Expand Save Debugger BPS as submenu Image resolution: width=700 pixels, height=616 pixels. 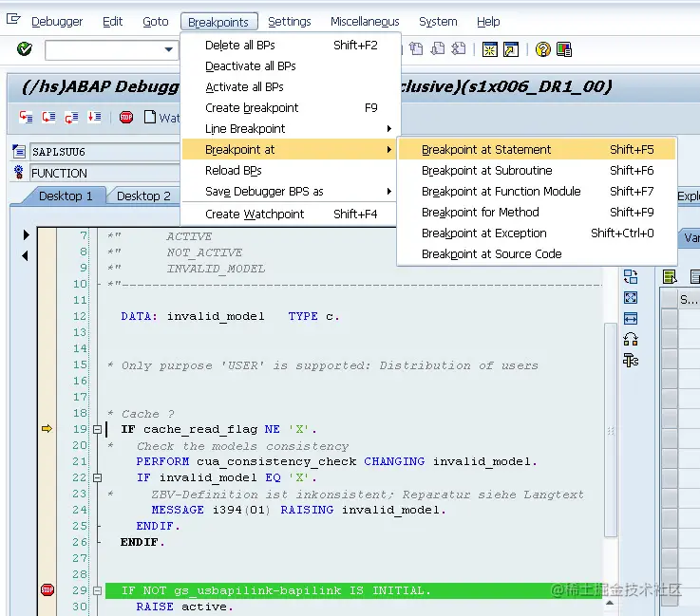pos(290,192)
